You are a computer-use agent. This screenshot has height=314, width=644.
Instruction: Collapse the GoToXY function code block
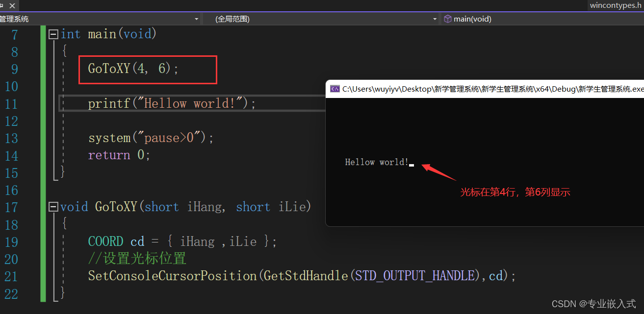(x=53, y=207)
